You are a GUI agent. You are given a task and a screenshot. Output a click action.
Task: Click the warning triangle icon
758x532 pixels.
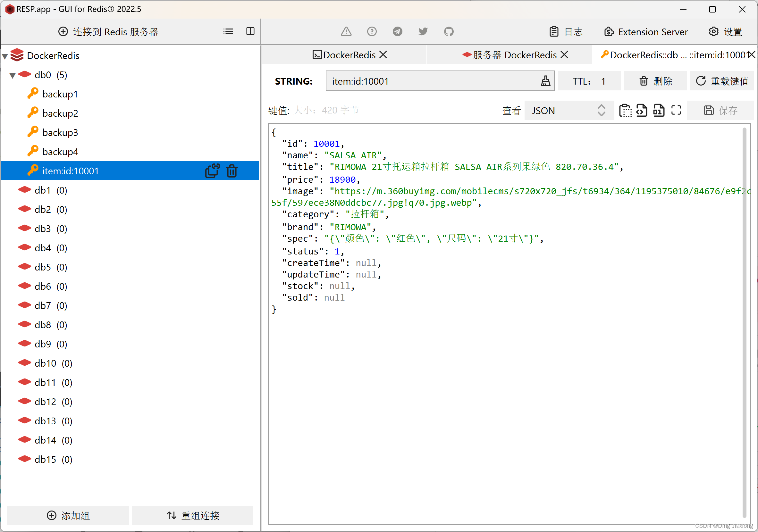click(346, 32)
